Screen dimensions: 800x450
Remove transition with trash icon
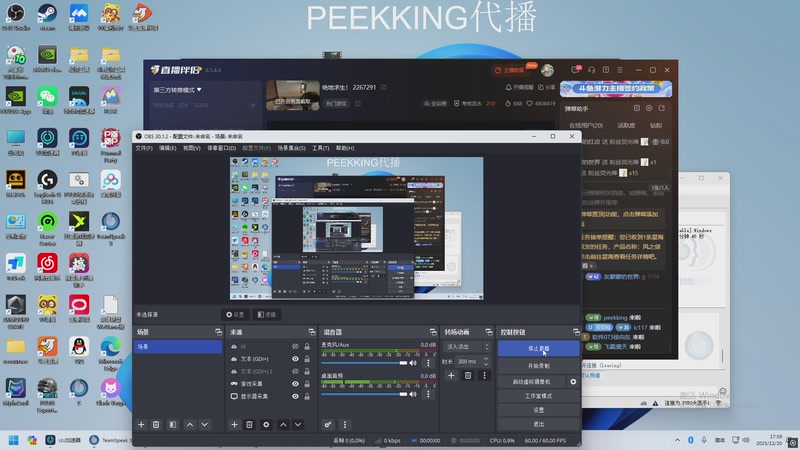click(468, 376)
